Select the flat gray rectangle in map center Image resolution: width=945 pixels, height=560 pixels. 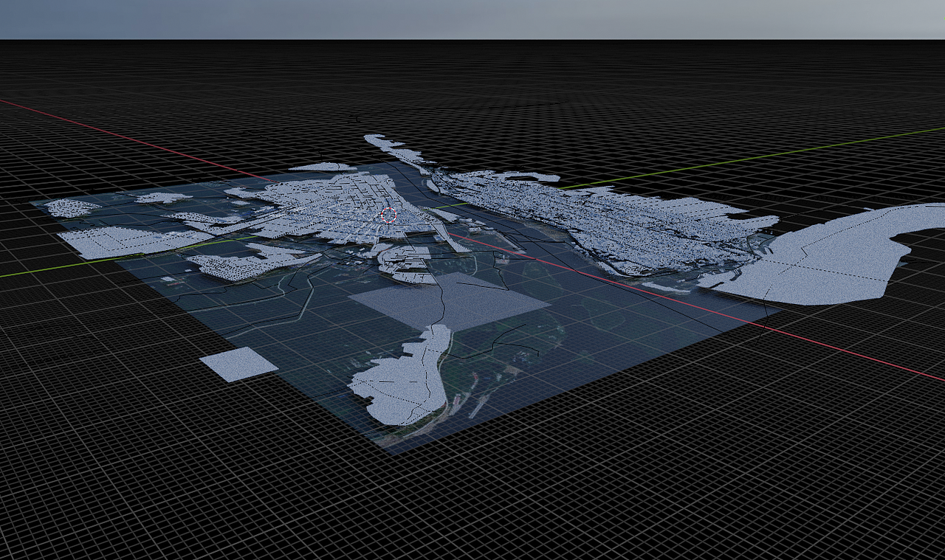[x=450, y=302]
